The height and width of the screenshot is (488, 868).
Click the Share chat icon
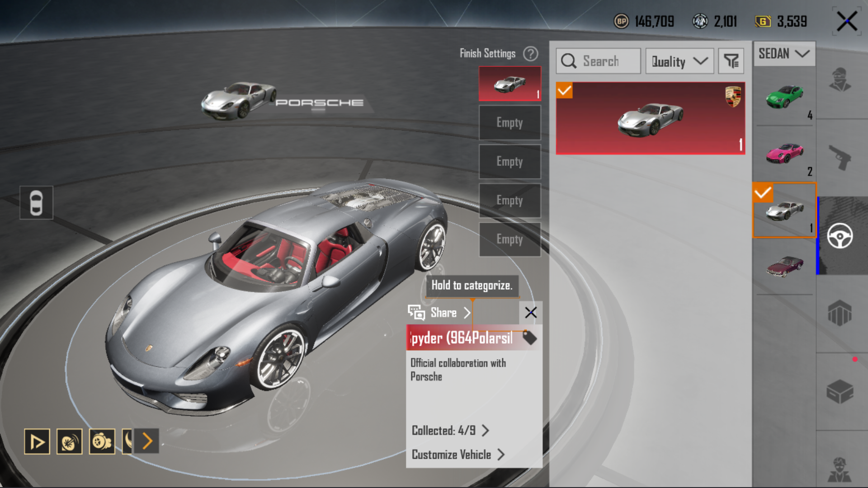click(416, 312)
